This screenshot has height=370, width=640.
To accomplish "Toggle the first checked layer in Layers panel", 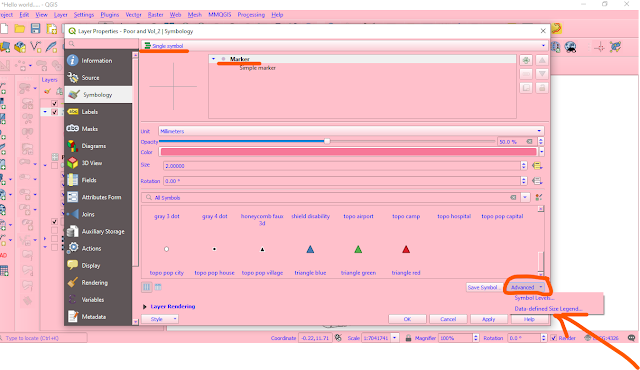I will pos(54,104).
